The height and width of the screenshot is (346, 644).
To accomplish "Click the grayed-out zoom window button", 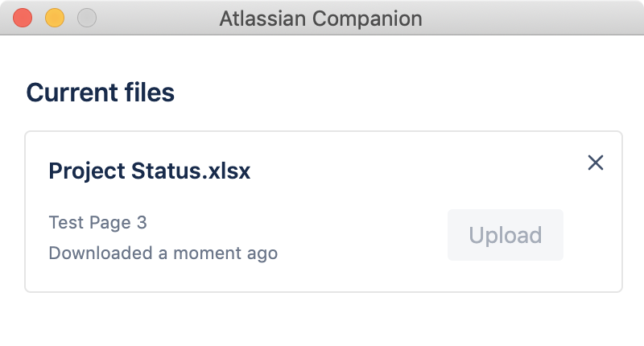I will coord(86,18).
